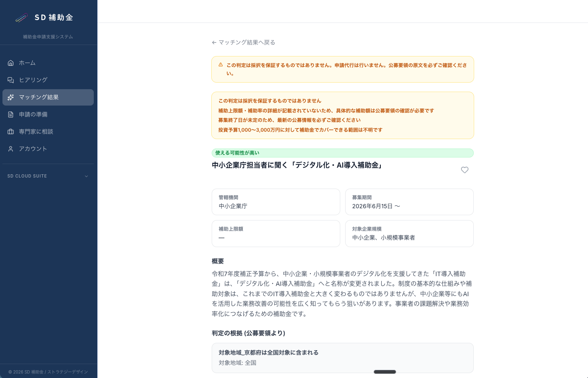588x378 pixels.
Task: Click the 判定の根拠 (公募要領より) heading
Action: [249, 333]
